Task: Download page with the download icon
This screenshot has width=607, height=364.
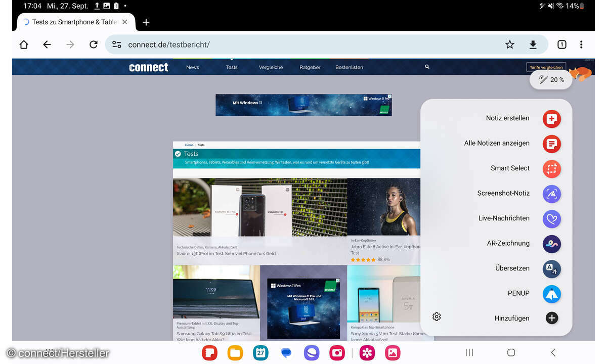Action: [533, 44]
